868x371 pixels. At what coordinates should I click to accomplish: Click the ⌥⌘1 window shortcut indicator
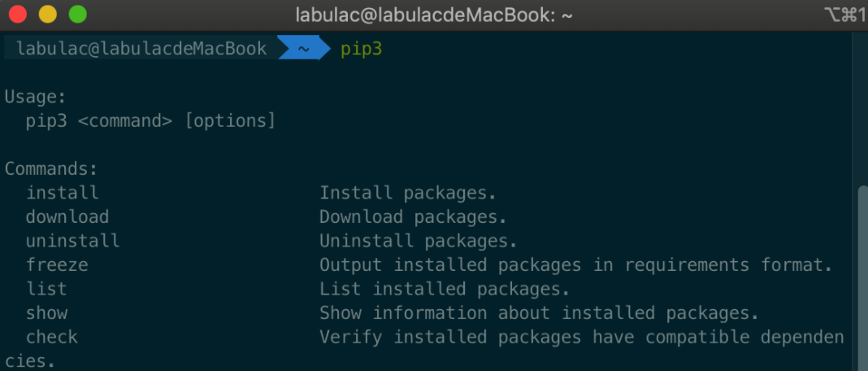coord(844,14)
